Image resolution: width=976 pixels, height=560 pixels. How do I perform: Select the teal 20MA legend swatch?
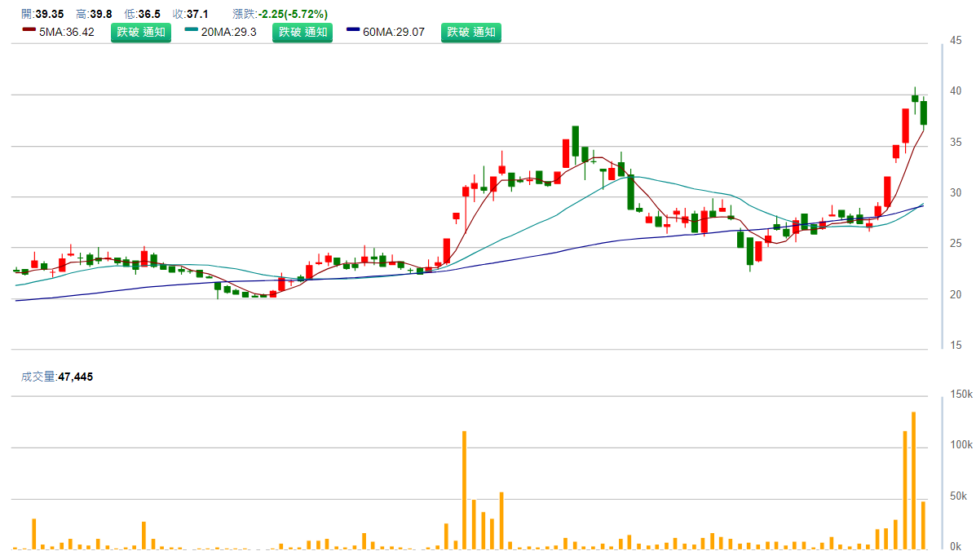pos(191,30)
